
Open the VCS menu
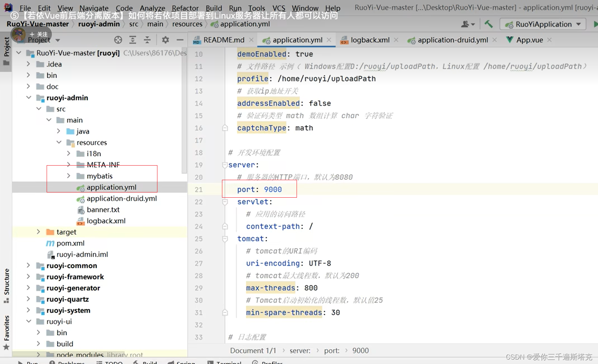tap(279, 8)
